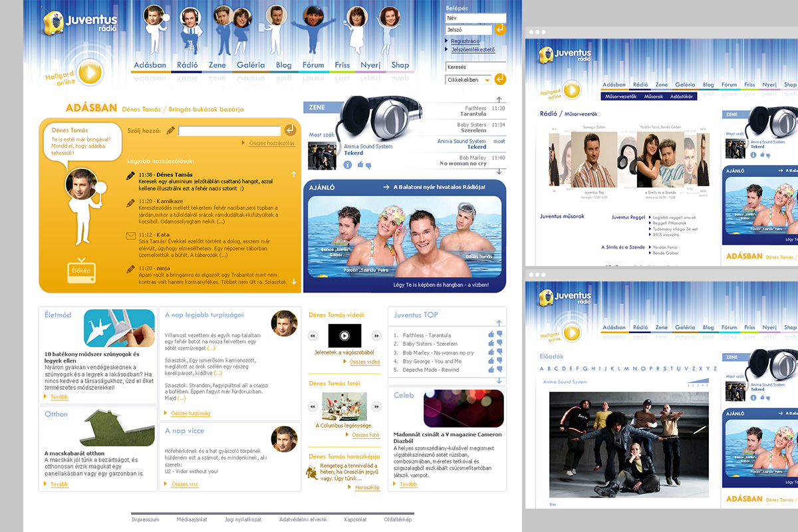Click the info icon under Tekerd
Image resolution: width=798 pixels, height=532 pixels.
point(347,165)
